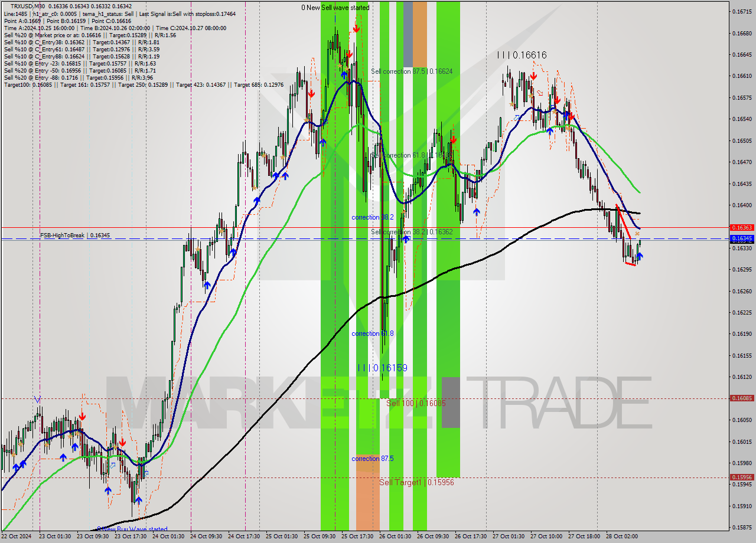
Task: Click the blue 'correction 87.5' label
Action: pyautogui.click(x=372, y=459)
